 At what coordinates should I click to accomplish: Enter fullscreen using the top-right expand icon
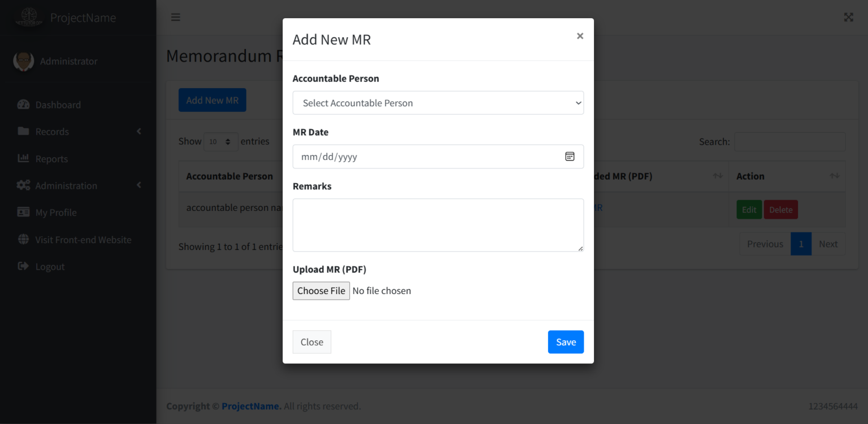tap(848, 17)
